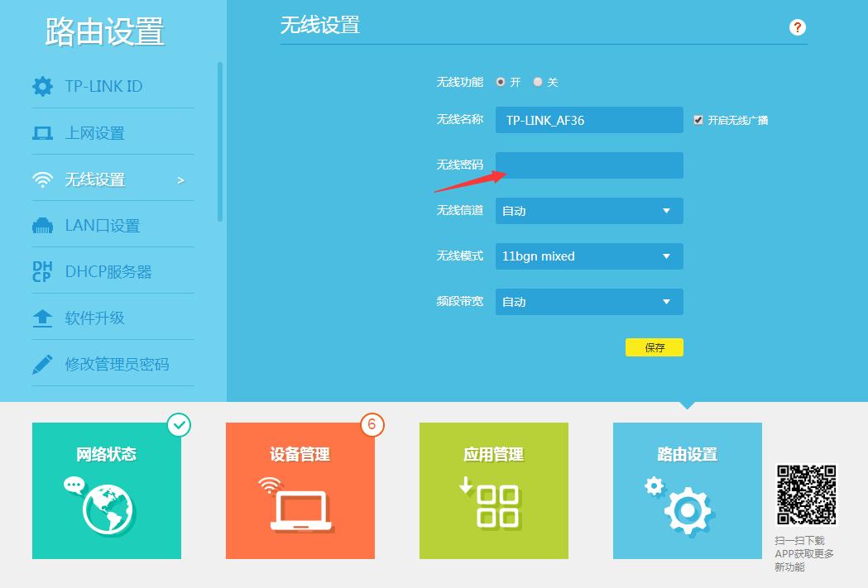Click the empty 无线密码 input field

pyautogui.click(x=588, y=165)
